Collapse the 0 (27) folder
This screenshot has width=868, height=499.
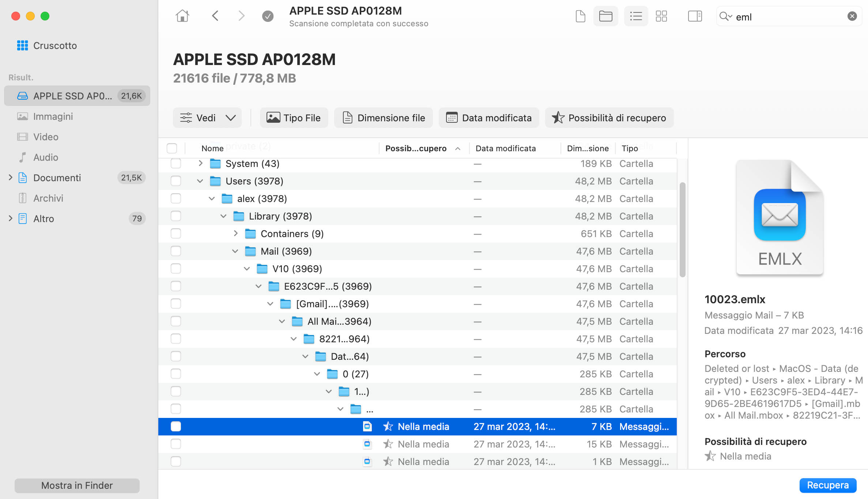(317, 374)
